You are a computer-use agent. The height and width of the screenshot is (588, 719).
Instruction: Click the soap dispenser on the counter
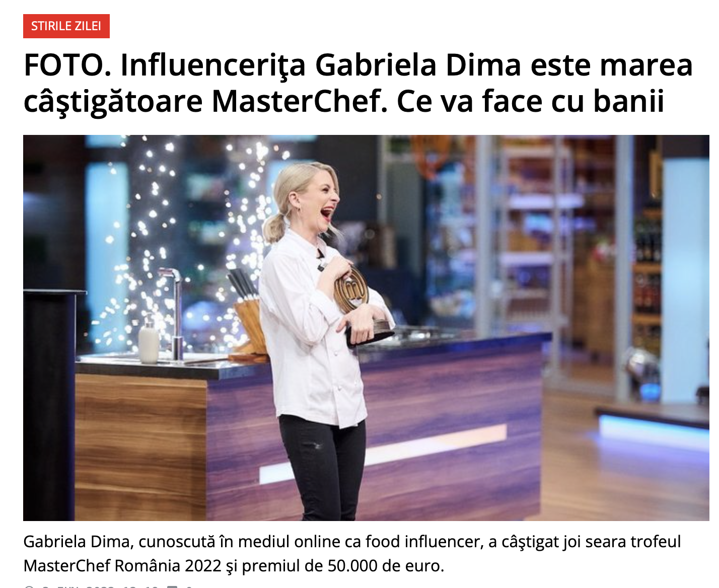(149, 339)
